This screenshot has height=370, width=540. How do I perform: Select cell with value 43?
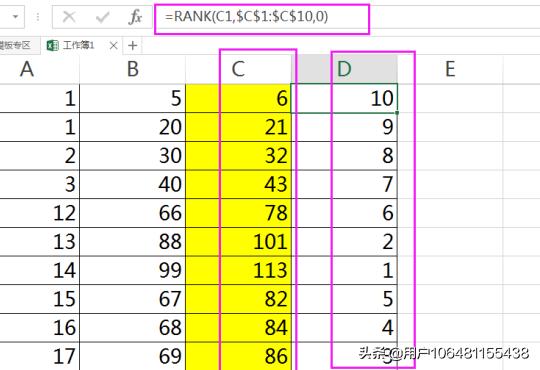click(238, 184)
